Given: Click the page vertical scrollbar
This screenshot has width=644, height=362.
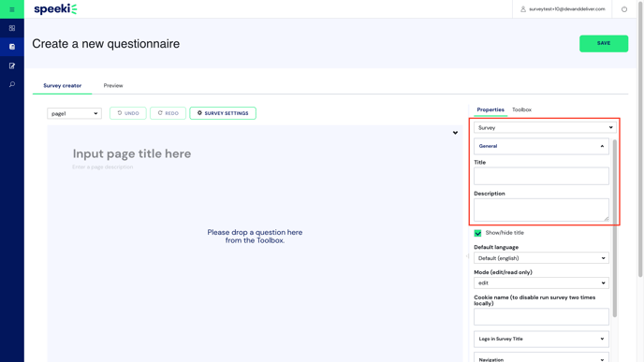Looking at the screenshot, I should 640,139.
